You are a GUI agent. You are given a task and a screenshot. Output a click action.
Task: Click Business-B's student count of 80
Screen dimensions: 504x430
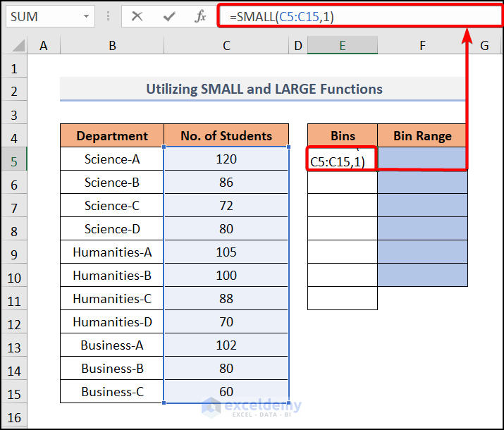(x=226, y=368)
